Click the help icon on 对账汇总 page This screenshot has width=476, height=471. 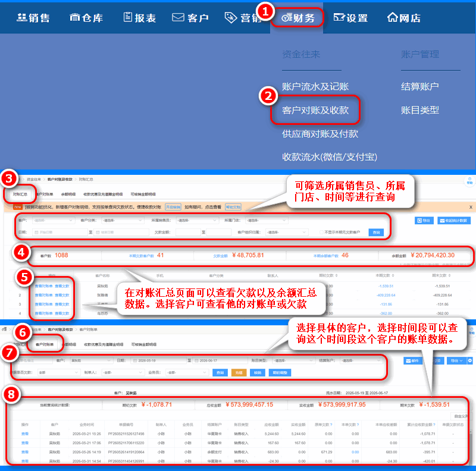469,181
